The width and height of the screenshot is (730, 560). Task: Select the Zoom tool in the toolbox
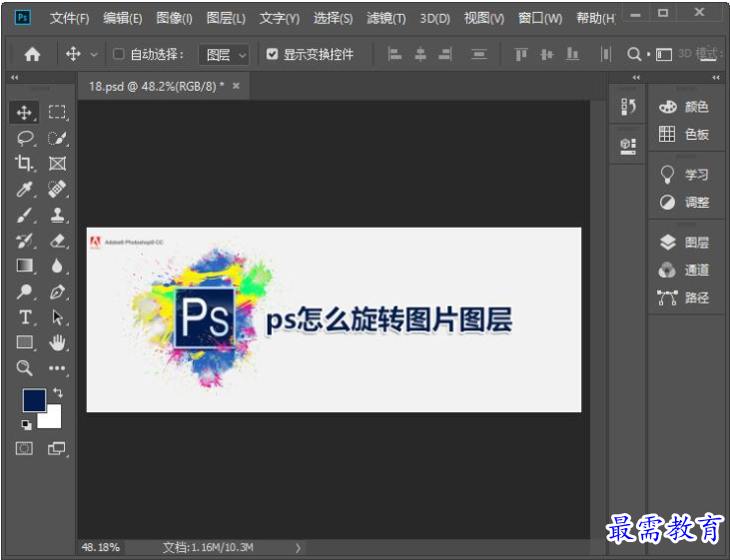click(x=24, y=368)
